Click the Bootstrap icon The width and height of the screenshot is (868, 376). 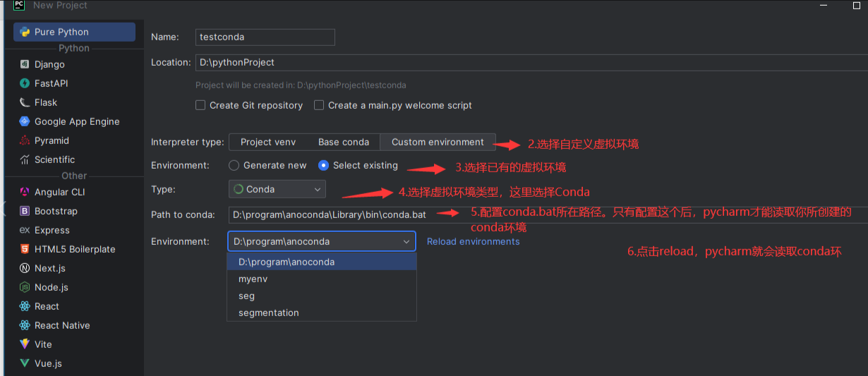[x=25, y=211]
